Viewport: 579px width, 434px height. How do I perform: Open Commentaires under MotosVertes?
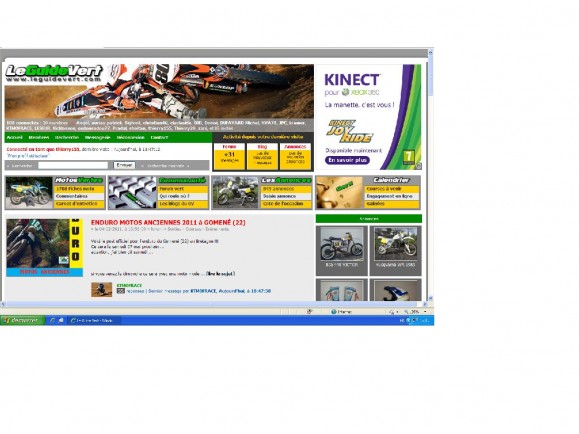[79, 196]
